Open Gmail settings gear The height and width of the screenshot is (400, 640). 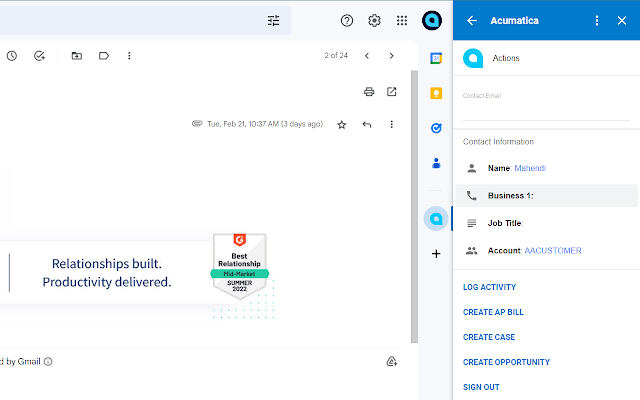point(374,20)
